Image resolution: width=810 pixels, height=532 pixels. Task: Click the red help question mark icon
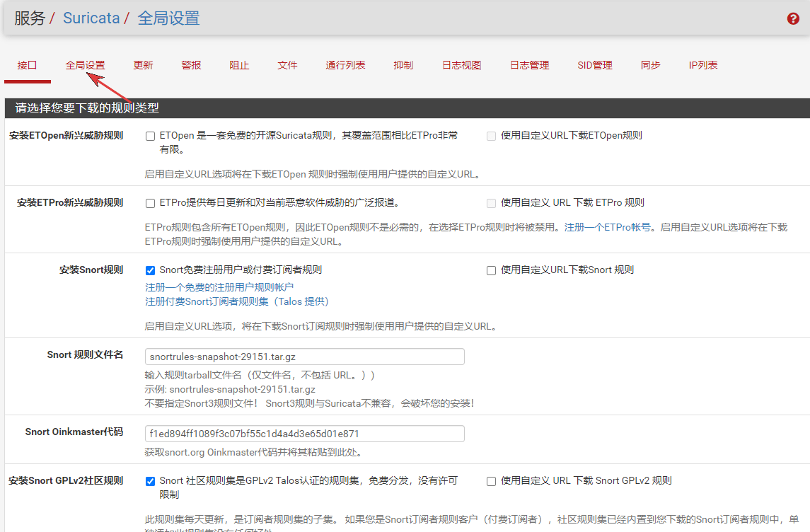(x=793, y=19)
